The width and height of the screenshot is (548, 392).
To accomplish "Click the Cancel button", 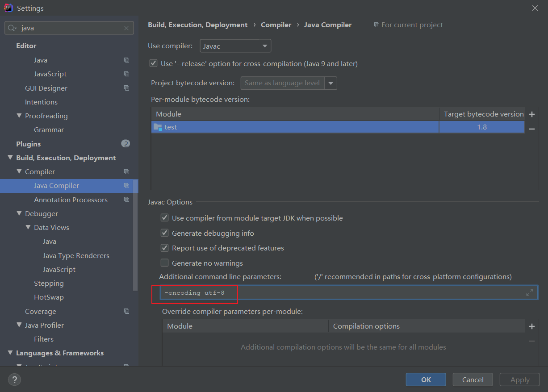I will 473,379.
